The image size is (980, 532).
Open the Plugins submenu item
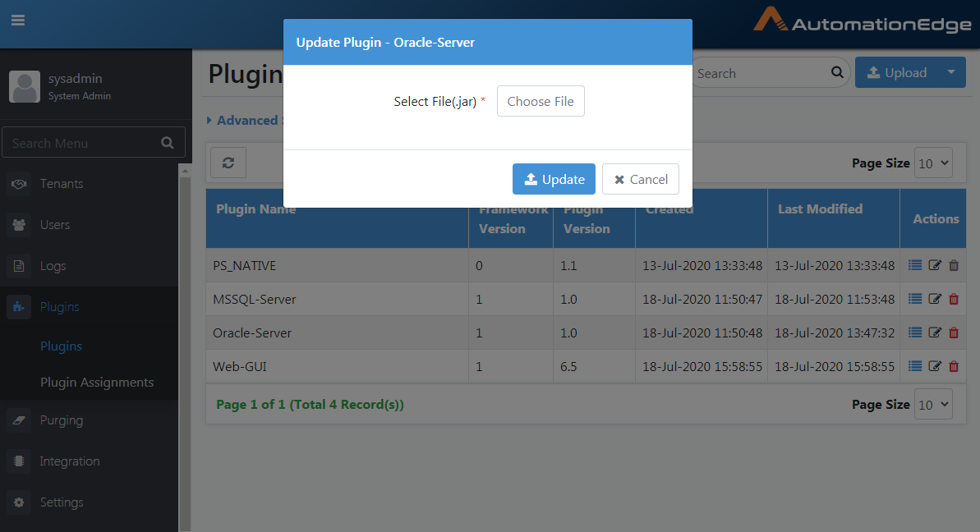pos(62,346)
